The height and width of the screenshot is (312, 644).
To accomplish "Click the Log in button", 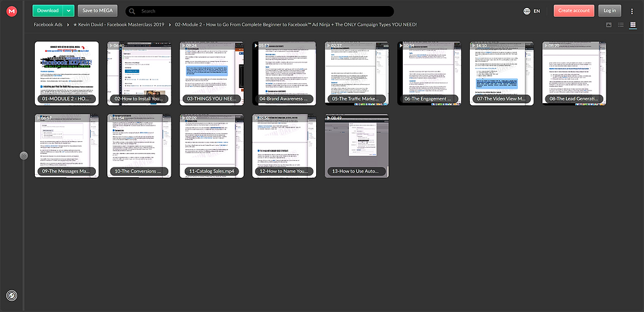I will 610,11.
